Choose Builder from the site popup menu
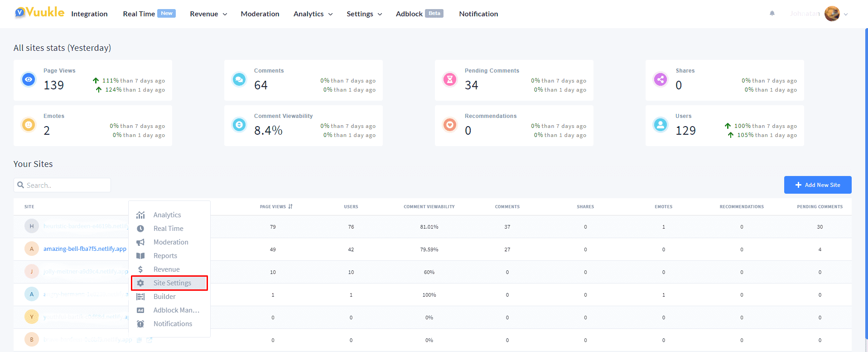 coord(164,297)
